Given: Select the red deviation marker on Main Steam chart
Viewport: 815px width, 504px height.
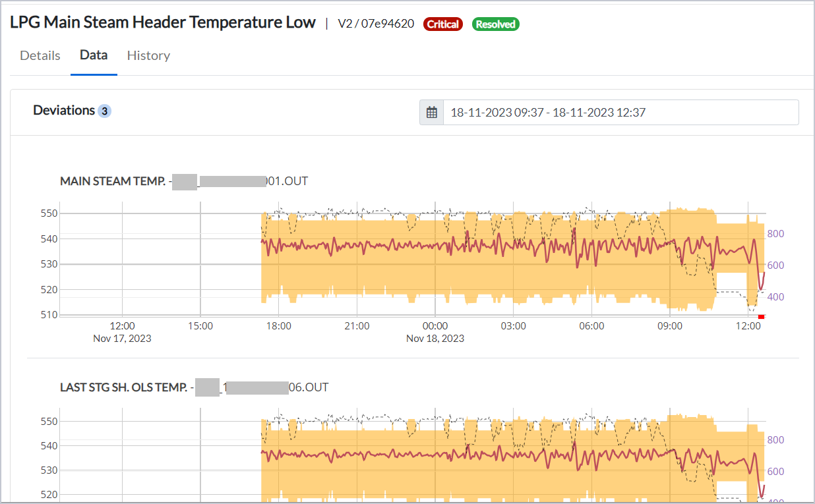Looking at the screenshot, I should (x=761, y=317).
